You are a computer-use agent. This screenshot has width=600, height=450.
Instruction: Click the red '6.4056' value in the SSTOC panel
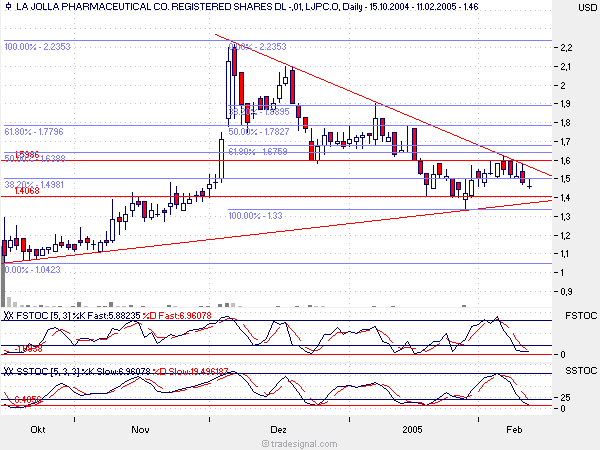tap(28, 400)
